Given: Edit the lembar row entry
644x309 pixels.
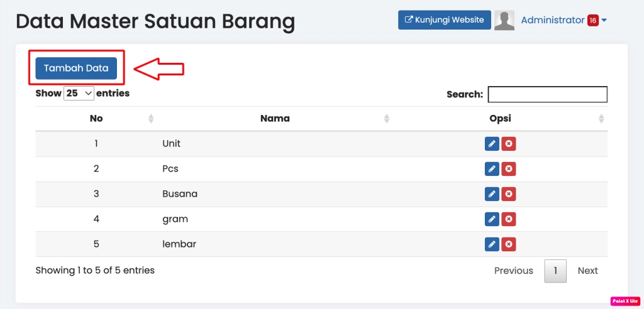Looking at the screenshot, I should [492, 244].
